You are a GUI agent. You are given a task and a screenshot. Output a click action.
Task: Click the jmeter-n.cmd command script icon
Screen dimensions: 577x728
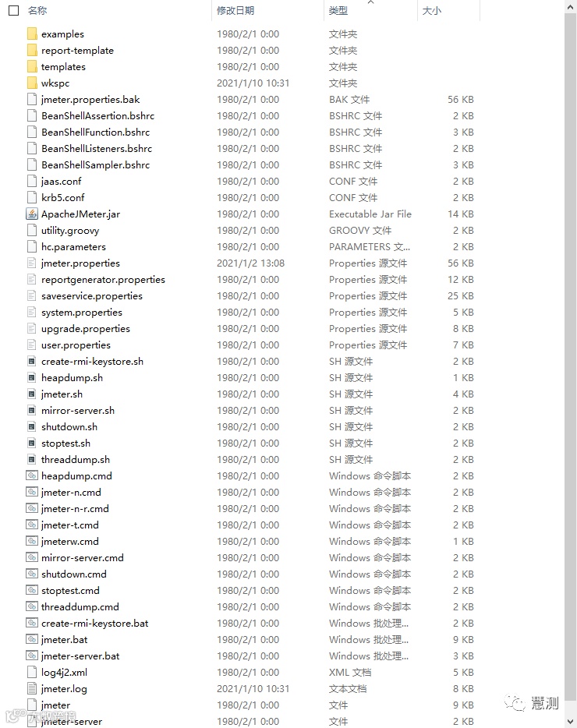[32, 492]
